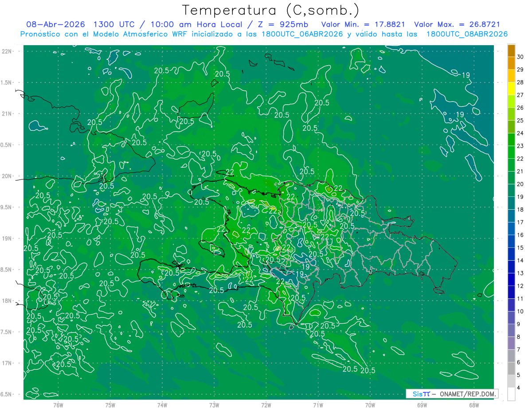Click the 19 contour label near 21N
This screenshot has height=411, width=532.
[460, 115]
